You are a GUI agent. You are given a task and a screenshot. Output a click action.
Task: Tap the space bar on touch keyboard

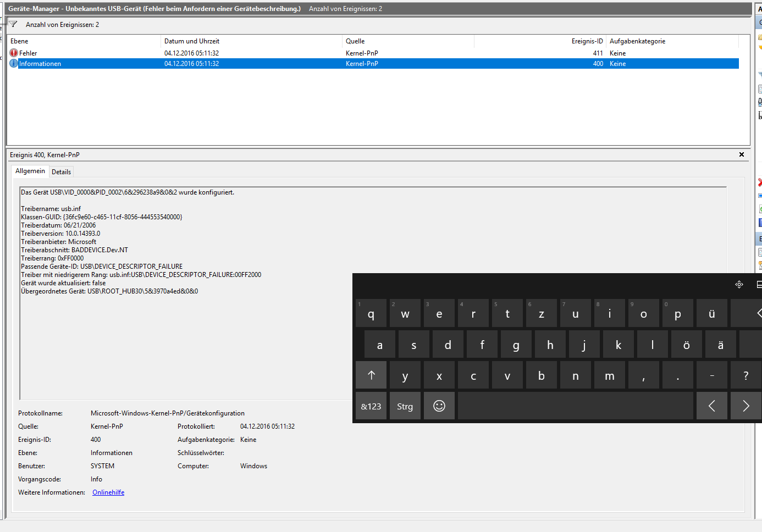pos(576,406)
